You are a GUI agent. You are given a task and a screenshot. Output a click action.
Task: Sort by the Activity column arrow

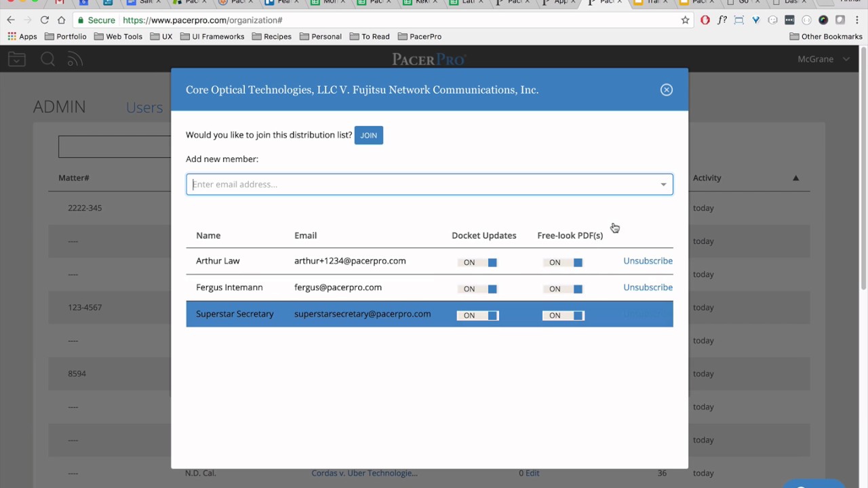[x=796, y=178]
